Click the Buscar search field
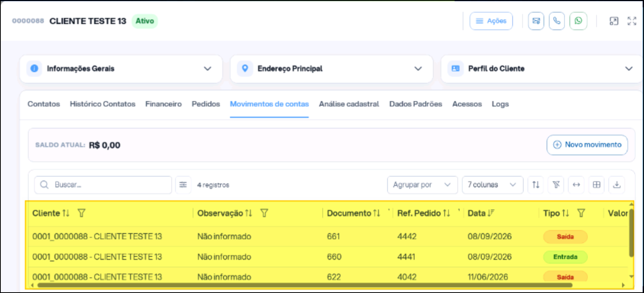The width and height of the screenshot is (644, 293). [103, 185]
